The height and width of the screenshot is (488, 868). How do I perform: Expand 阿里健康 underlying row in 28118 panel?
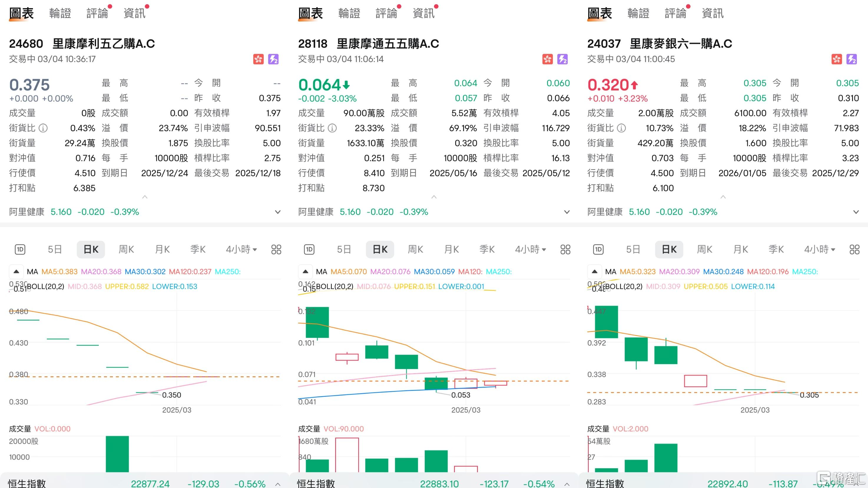[x=567, y=212]
